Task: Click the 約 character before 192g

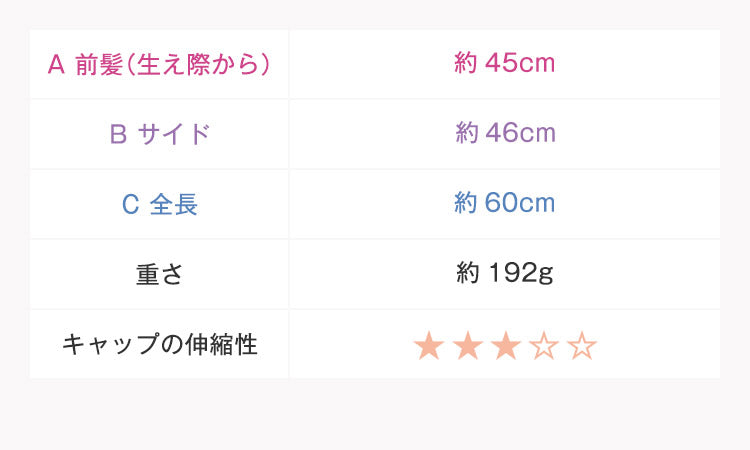Action: 467,273
